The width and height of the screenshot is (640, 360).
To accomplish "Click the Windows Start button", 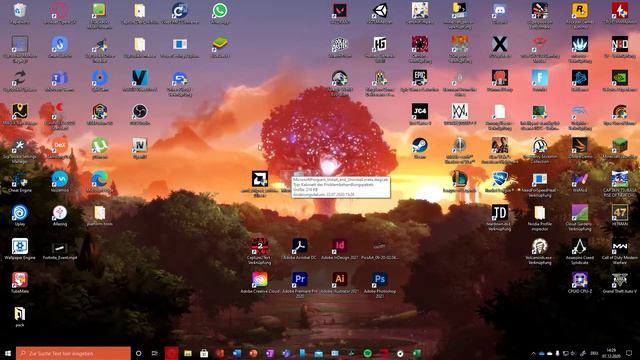I will pos(7,353).
